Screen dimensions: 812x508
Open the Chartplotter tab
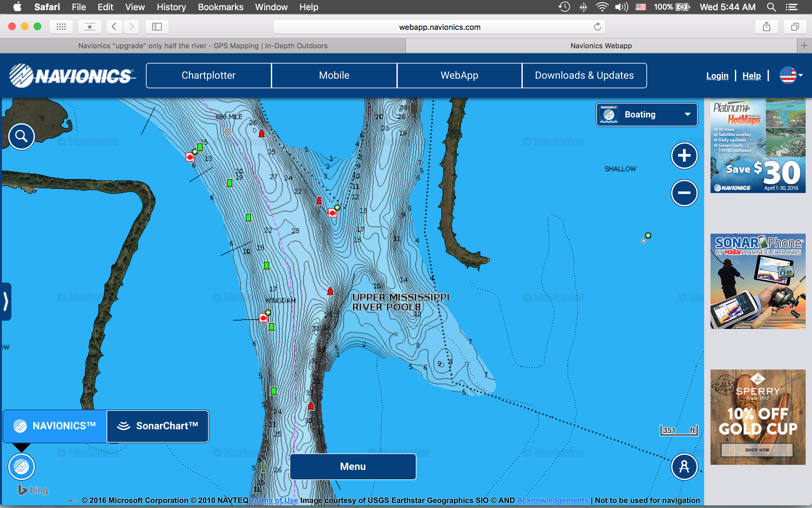pyautogui.click(x=209, y=75)
